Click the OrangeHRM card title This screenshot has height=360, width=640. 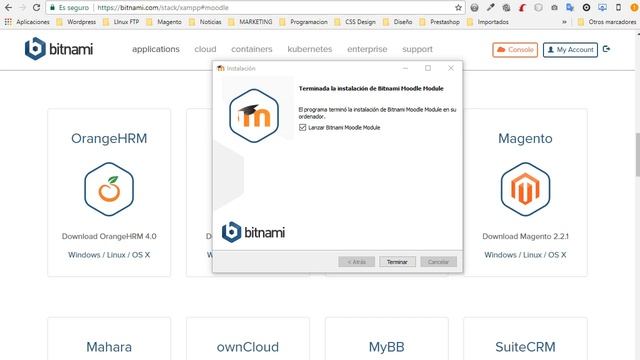click(x=109, y=138)
